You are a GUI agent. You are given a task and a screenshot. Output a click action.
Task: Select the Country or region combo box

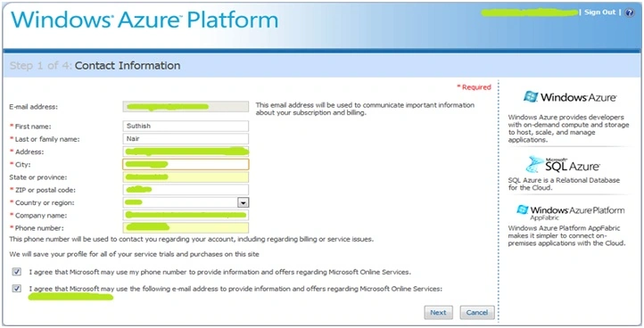coord(186,202)
